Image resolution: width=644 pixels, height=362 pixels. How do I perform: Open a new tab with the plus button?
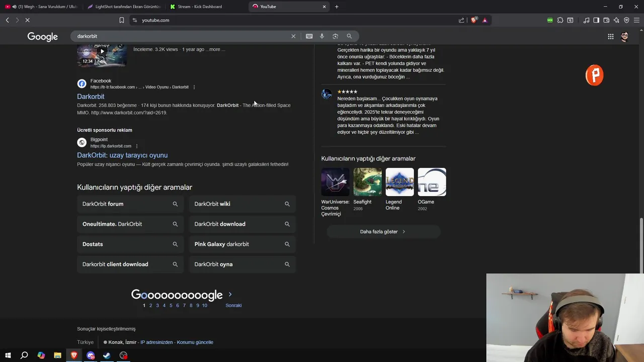[337, 7]
